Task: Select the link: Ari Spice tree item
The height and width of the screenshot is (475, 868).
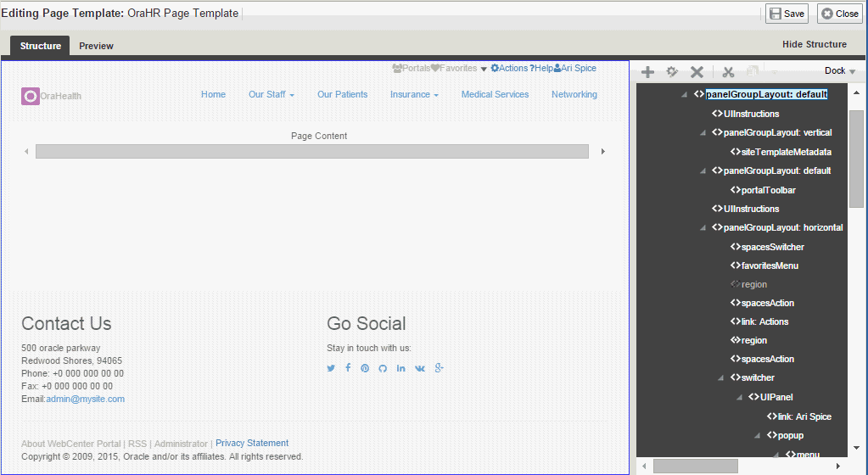Action: 804,416
